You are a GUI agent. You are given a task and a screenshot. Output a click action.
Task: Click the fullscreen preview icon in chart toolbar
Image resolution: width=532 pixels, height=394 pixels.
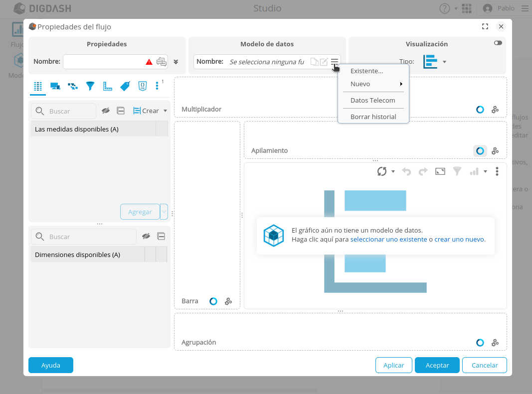tap(440, 171)
